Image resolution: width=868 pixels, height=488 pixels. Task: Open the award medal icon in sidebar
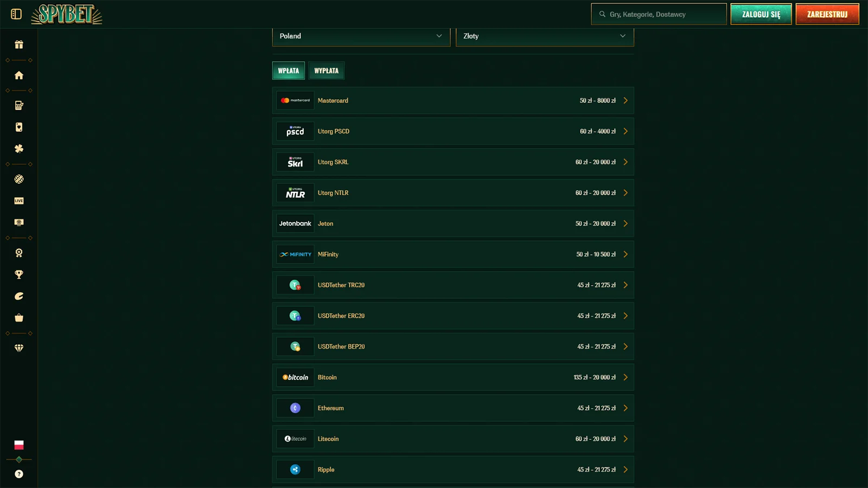[x=19, y=253]
